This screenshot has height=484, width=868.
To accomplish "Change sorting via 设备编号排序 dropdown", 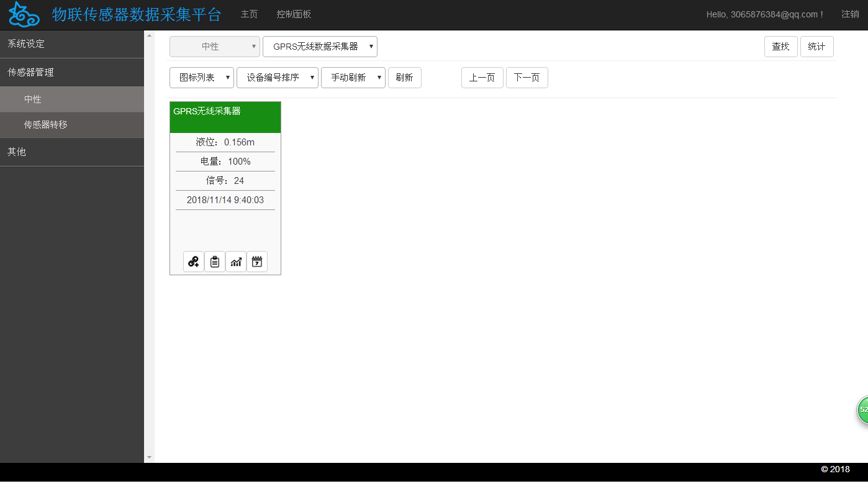I will click(x=278, y=77).
